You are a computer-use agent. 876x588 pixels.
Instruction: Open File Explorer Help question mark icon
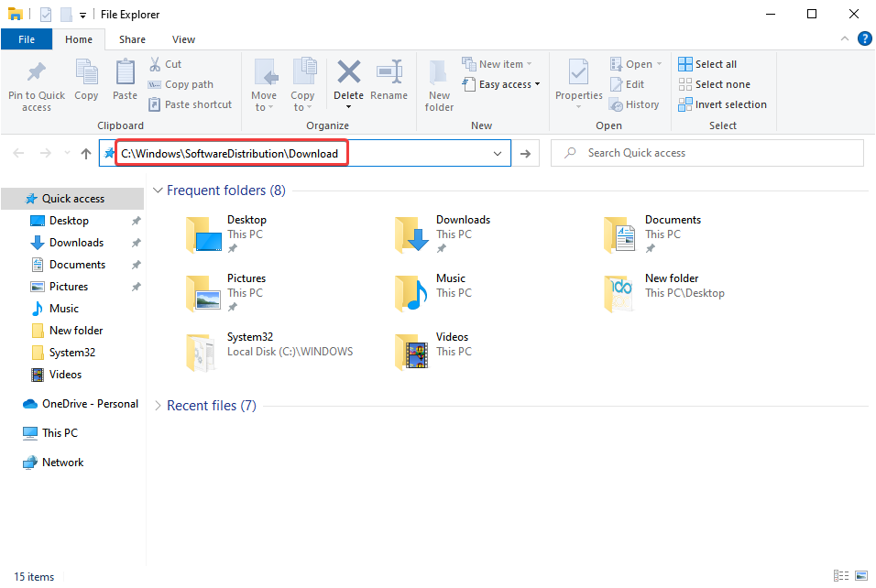point(864,38)
